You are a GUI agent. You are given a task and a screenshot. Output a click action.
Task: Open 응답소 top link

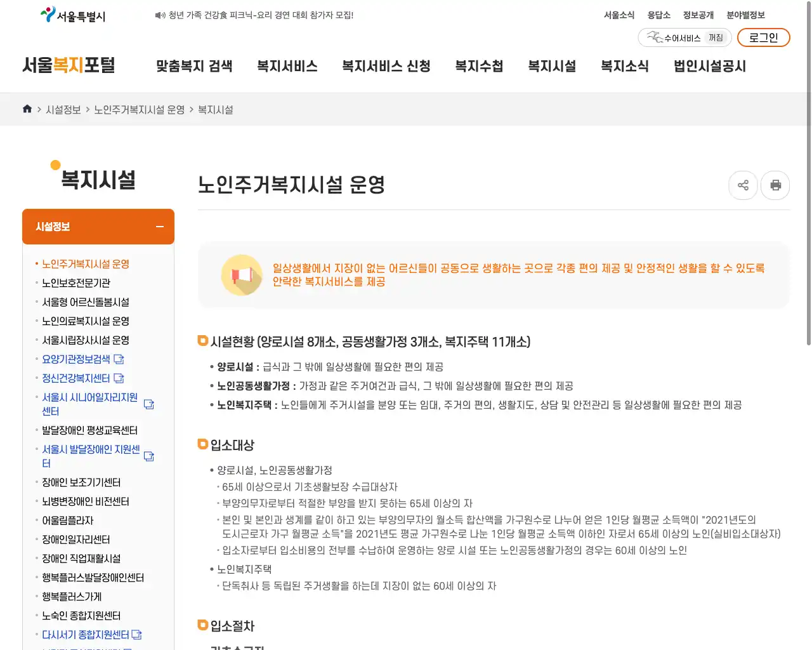(x=659, y=15)
